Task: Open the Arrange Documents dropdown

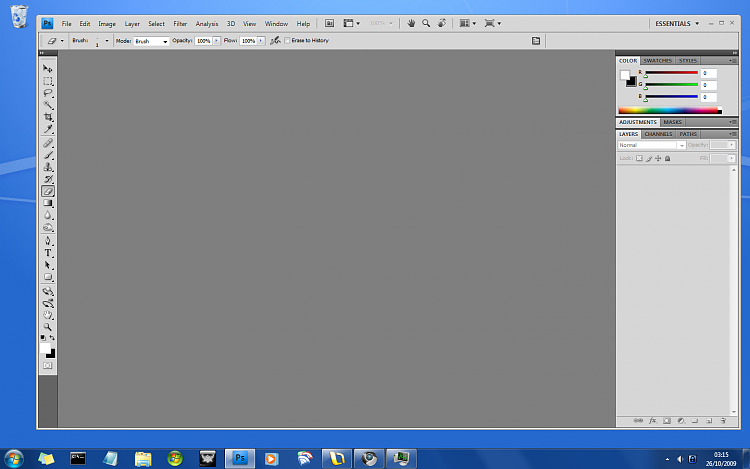Action: pyautogui.click(x=467, y=23)
